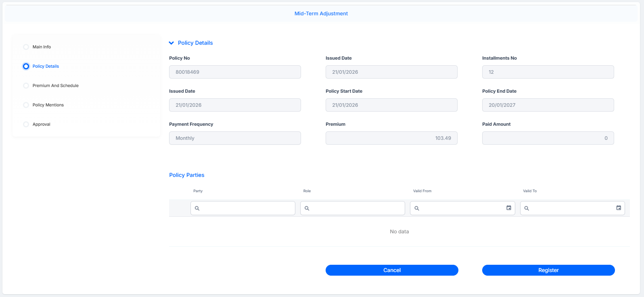
Task: Click the Policy No field
Action: tap(235, 72)
